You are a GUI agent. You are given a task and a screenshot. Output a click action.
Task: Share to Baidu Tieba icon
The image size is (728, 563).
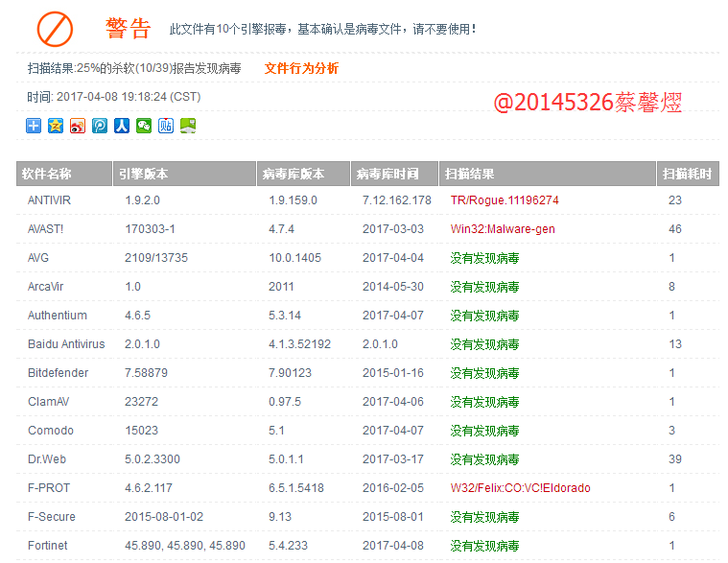(x=166, y=126)
